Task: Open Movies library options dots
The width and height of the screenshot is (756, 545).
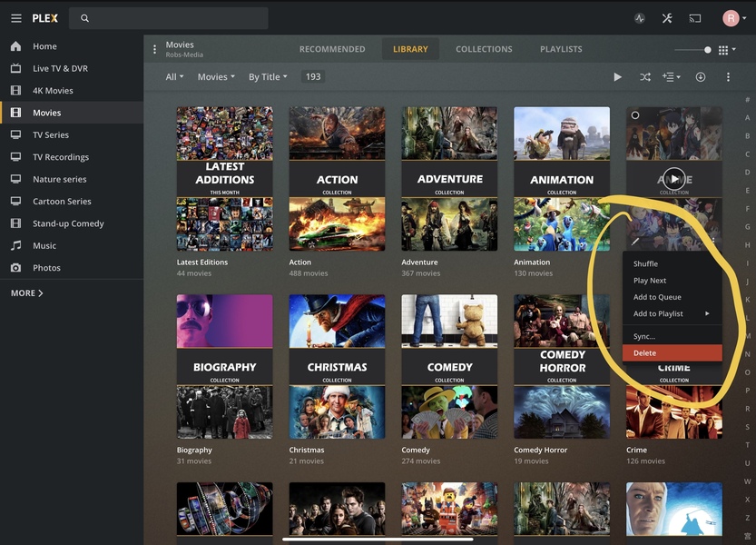Action: point(154,49)
